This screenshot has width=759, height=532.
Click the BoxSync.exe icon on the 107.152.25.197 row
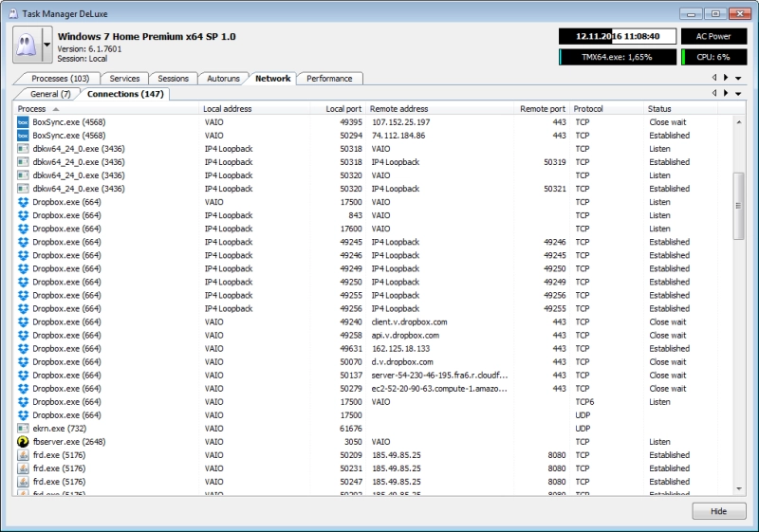[23, 122]
